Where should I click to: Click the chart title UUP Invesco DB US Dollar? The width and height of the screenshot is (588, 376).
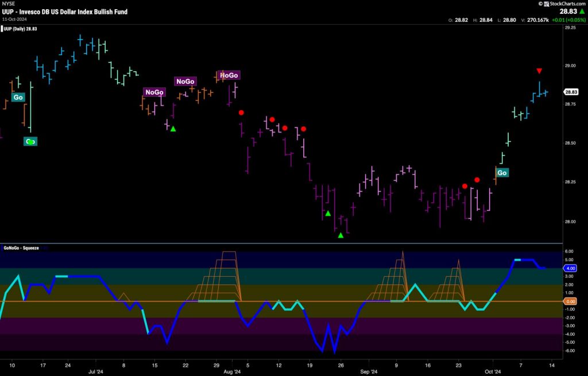click(x=65, y=11)
